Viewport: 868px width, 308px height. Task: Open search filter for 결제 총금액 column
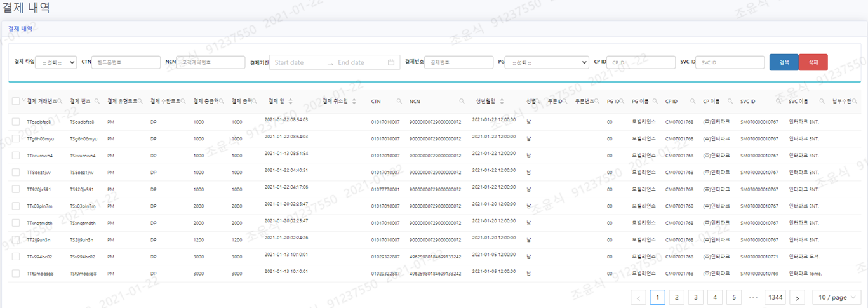pos(222,101)
